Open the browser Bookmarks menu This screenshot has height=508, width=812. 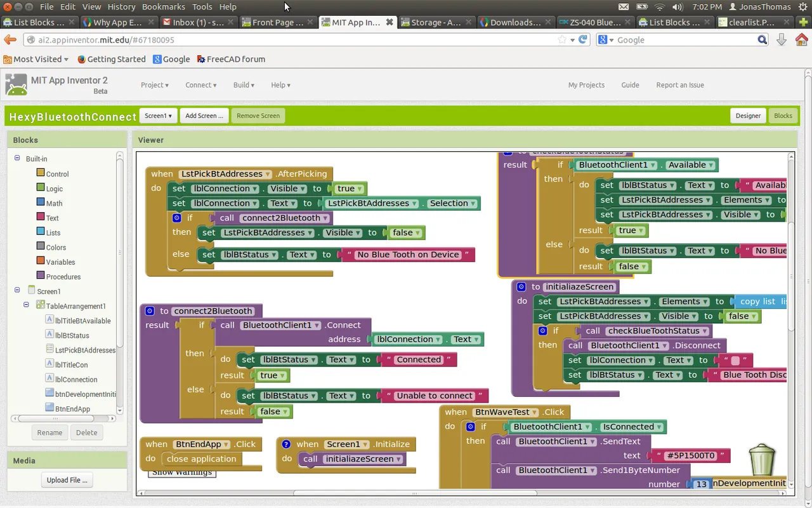tap(164, 6)
